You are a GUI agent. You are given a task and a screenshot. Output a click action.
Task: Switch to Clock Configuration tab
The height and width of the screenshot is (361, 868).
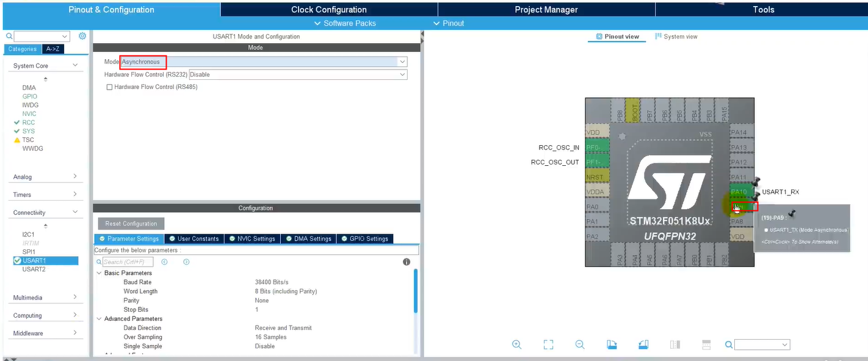329,9
